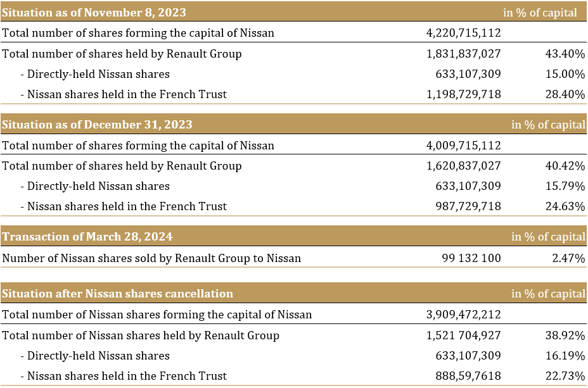
Task: Click the 'Transaction of March 28, 2024' header
Action: (87, 237)
